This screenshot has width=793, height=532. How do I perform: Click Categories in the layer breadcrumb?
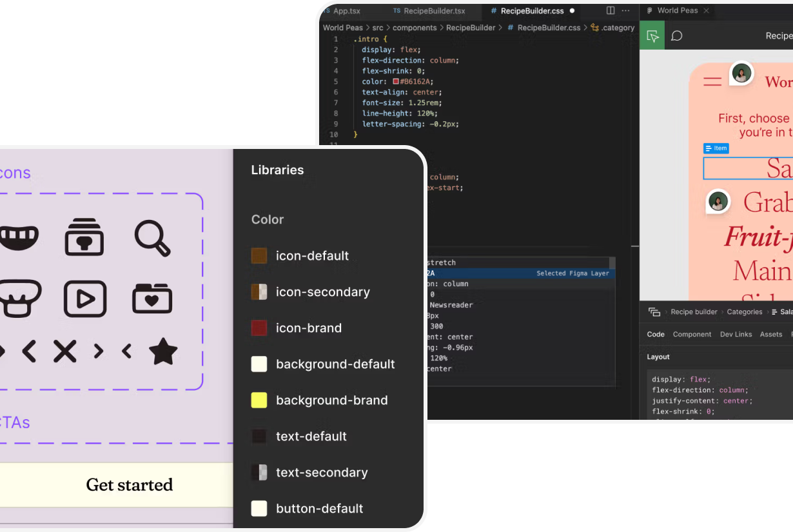click(x=744, y=312)
